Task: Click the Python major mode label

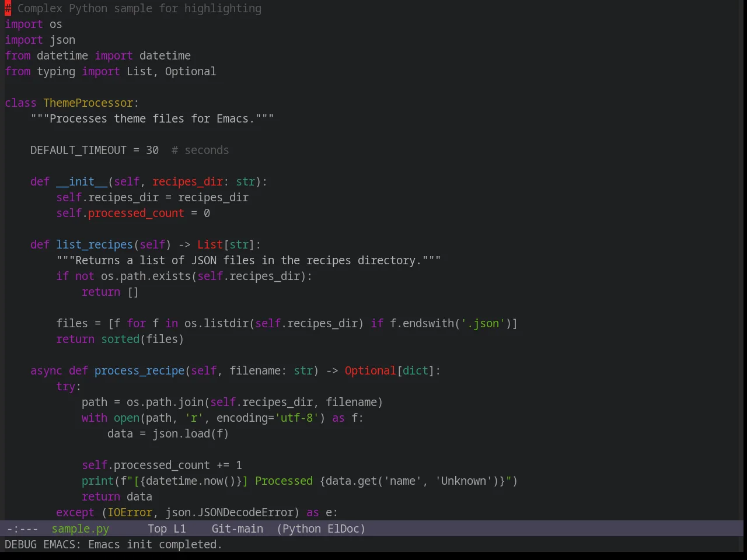Action: [x=301, y=528]
